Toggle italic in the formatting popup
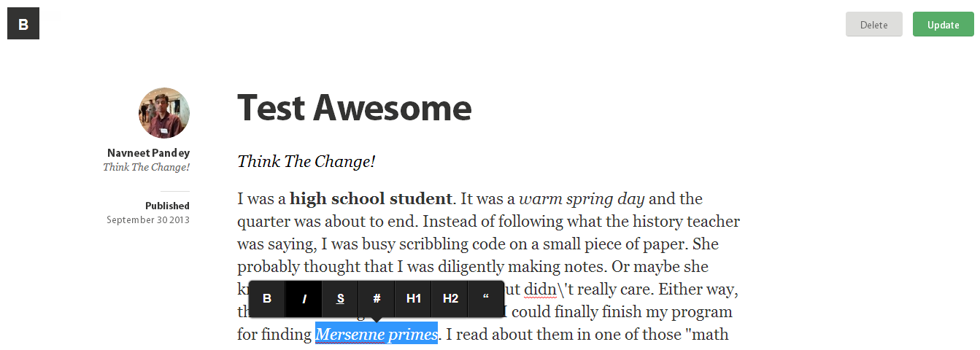This screenshot has width=980, height=350. pyautogui.click(x=304, y=299)
